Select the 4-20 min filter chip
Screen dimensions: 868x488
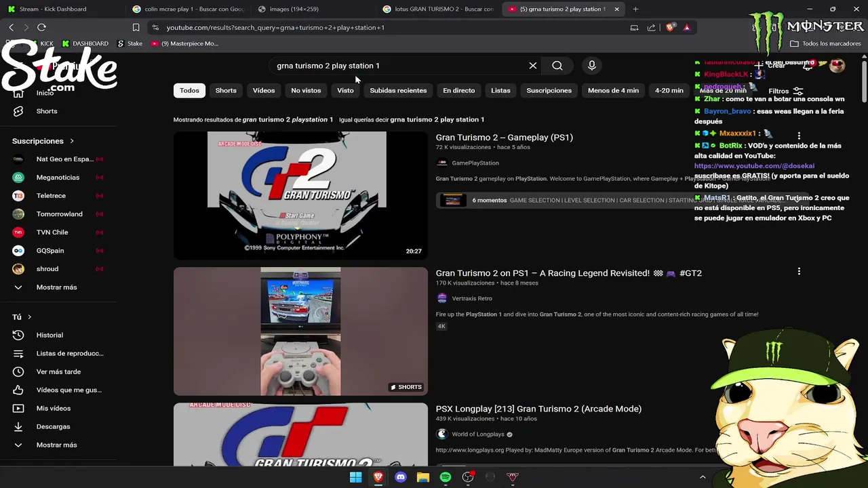[669, 90]
